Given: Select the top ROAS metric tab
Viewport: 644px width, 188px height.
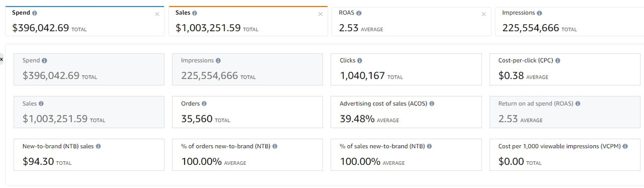Looking at the screenshot, I should (x=411, y=21).
